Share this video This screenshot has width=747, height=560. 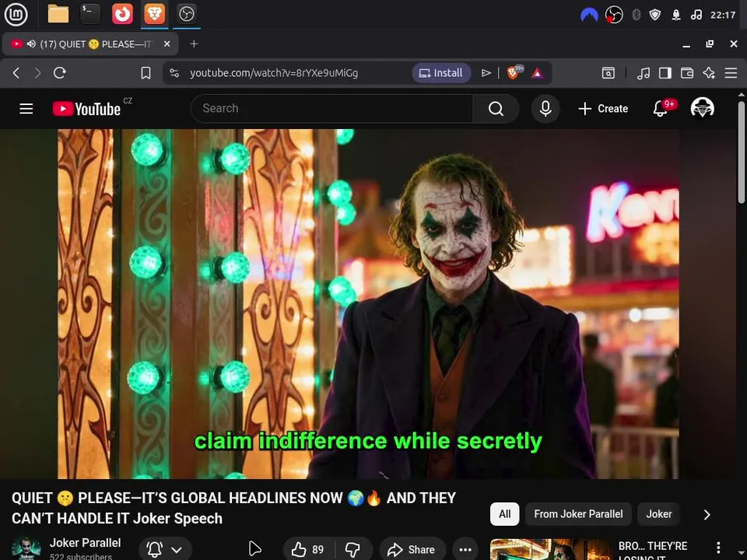point(412,550)
